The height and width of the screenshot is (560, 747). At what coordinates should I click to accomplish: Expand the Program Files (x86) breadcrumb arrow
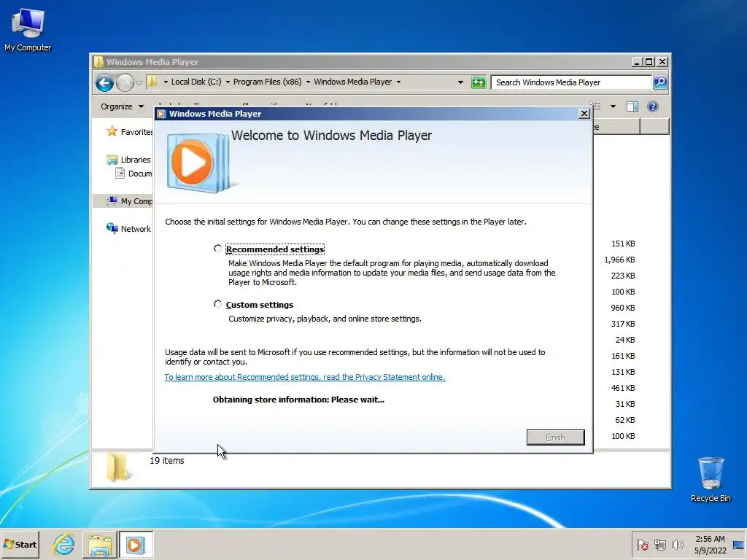click(308, 82)
